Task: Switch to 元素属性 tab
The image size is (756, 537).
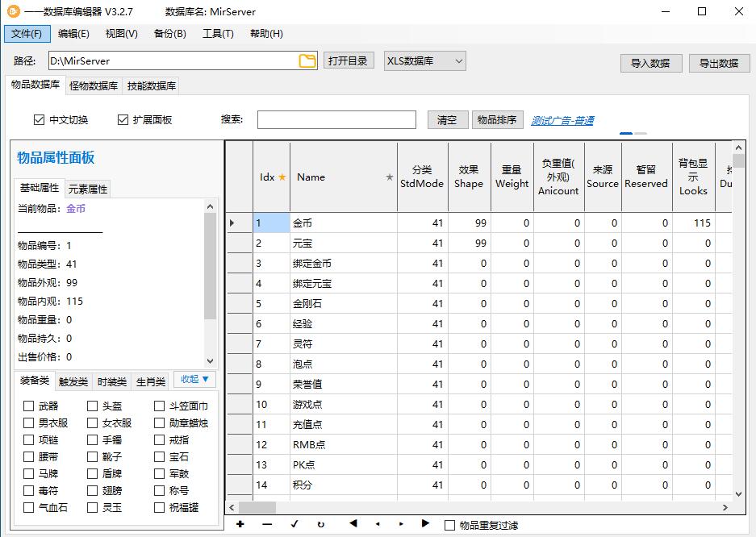Action: [x=88, y=189]
